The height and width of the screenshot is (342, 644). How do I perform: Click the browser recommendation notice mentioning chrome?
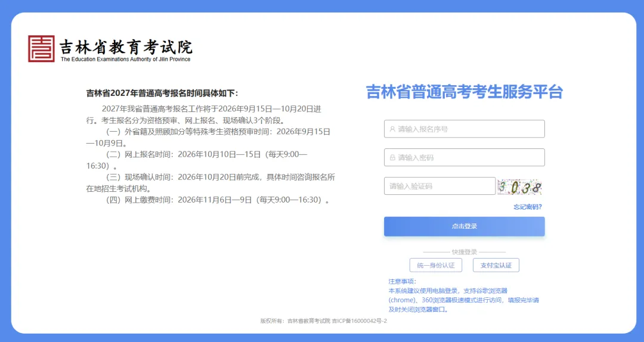464,300
